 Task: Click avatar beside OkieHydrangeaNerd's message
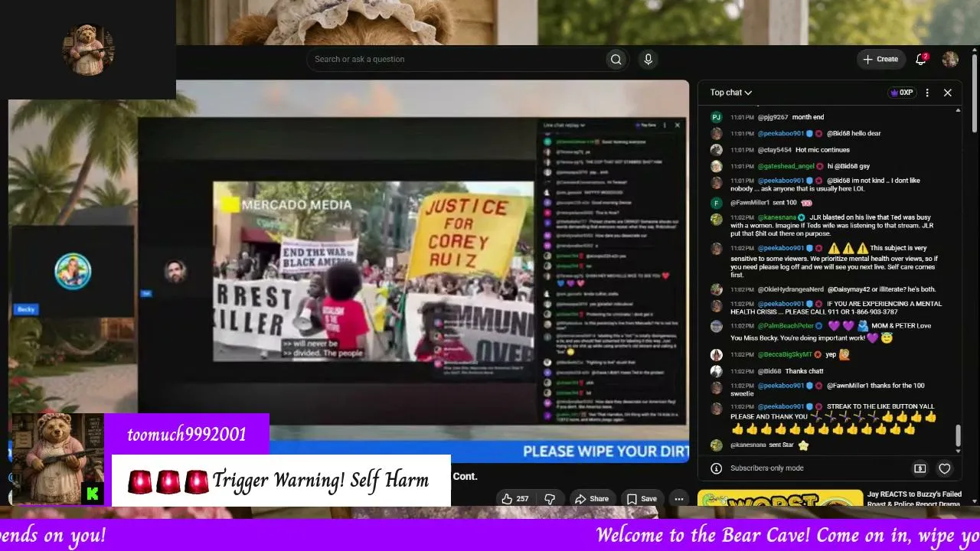coord(716,289)
